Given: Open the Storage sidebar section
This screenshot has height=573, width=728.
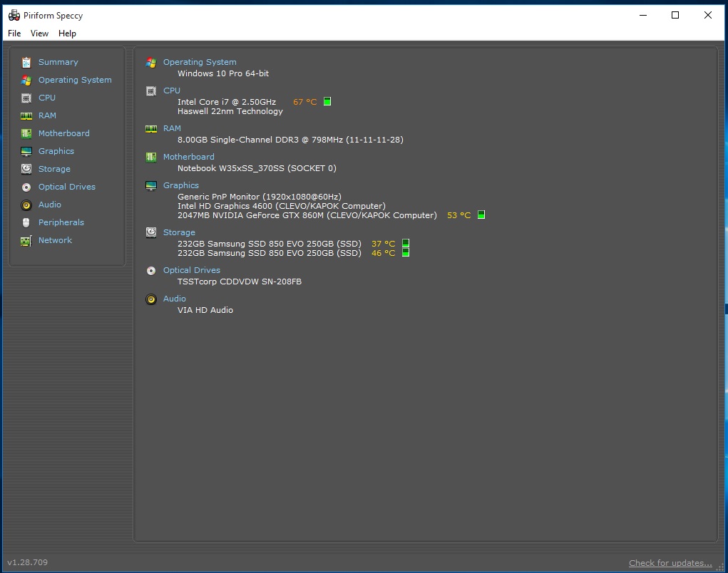Looking at the screenshot, I should pyautogui.click(x=54, y=169).
